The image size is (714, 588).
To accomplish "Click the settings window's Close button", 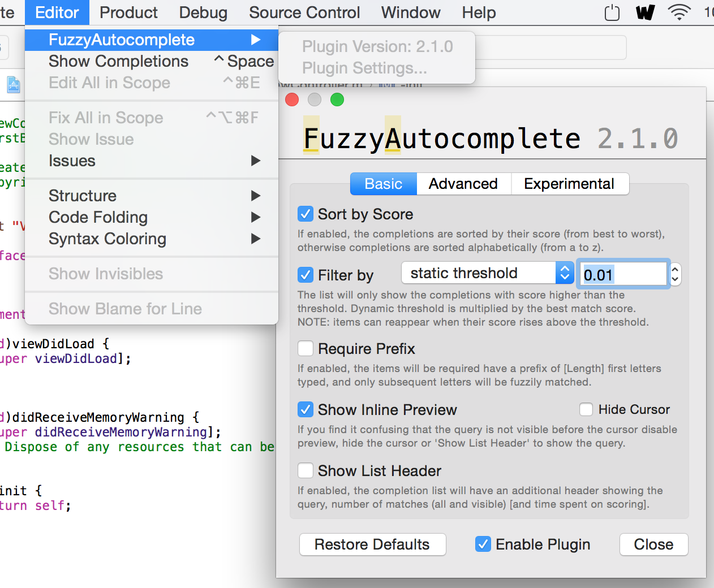I will click(x=653, y=544).
